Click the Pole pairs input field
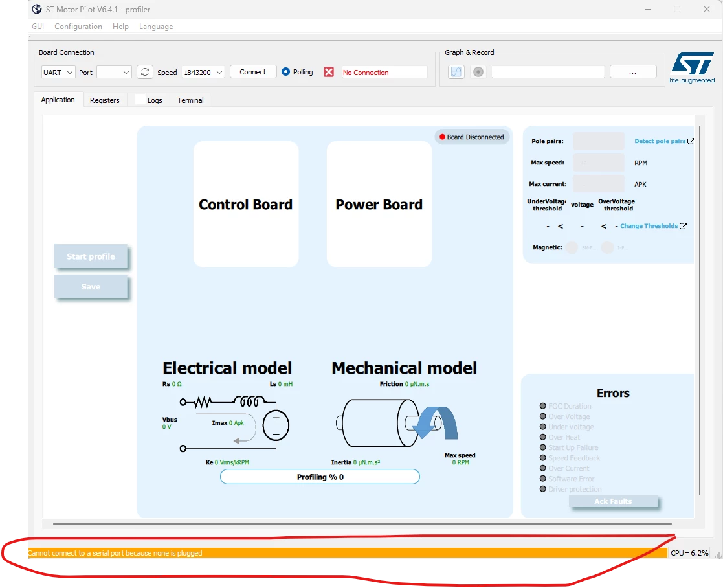The width and height of the screenshot is (723, 588). [x=599, y=141]
